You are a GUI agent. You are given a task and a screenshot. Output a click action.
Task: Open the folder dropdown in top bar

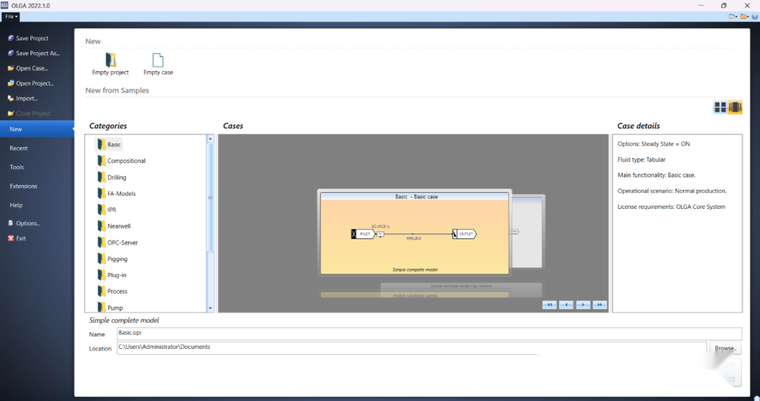pyautogui.click(x=744, y=16)
